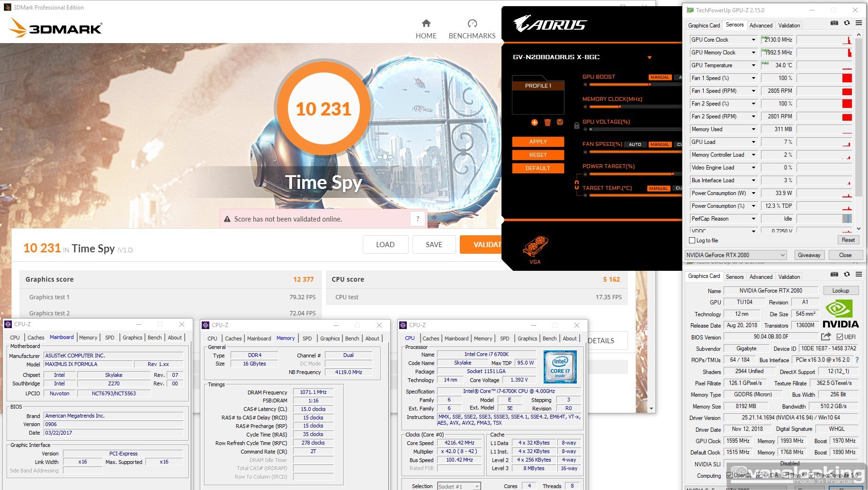Open Bench tab in CPU-Z CPU window
This screenshot has height=490, width=868.
click(x=549, y=339)
